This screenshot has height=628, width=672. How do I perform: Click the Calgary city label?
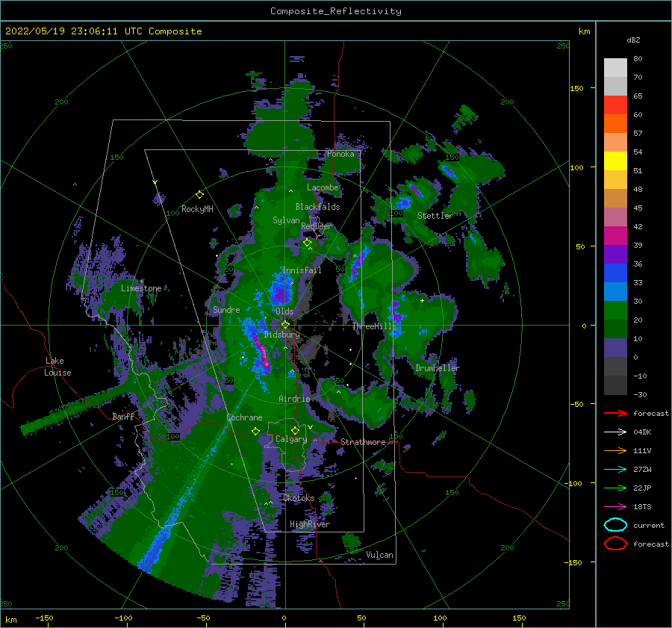(x=291, y=439)
